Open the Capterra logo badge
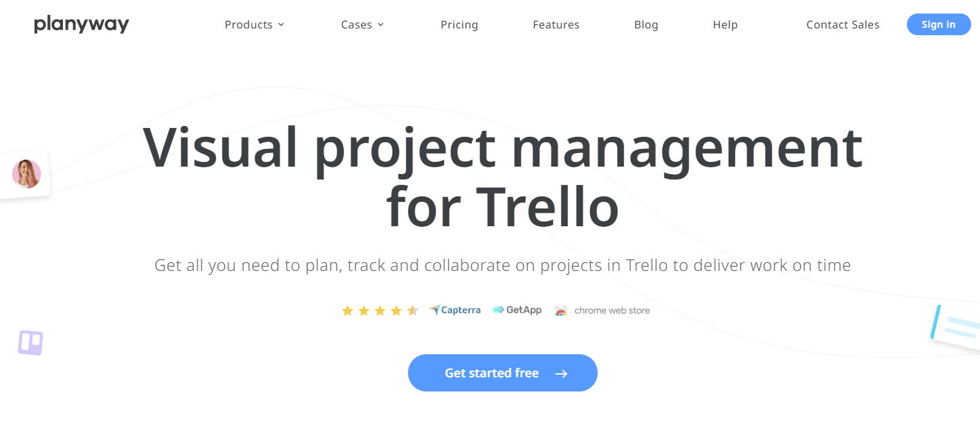 (x=455, y=310)
